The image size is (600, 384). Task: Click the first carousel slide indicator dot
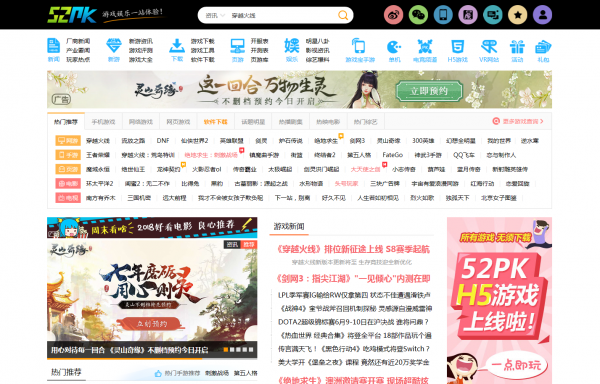226,350
